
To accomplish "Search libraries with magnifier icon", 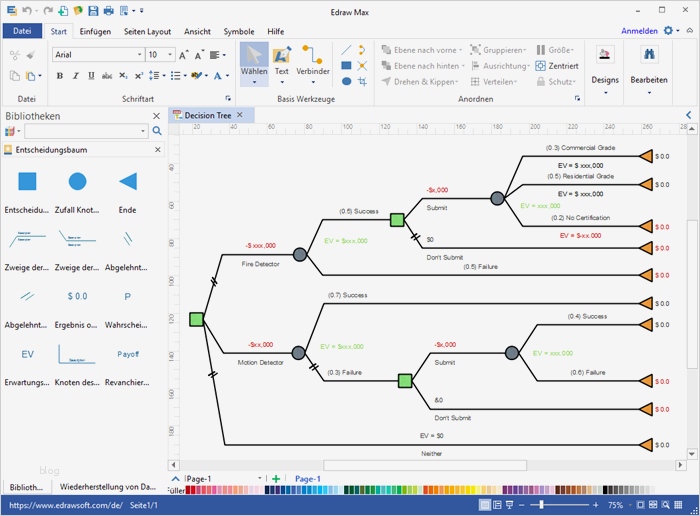I will [x=157, y=131].
